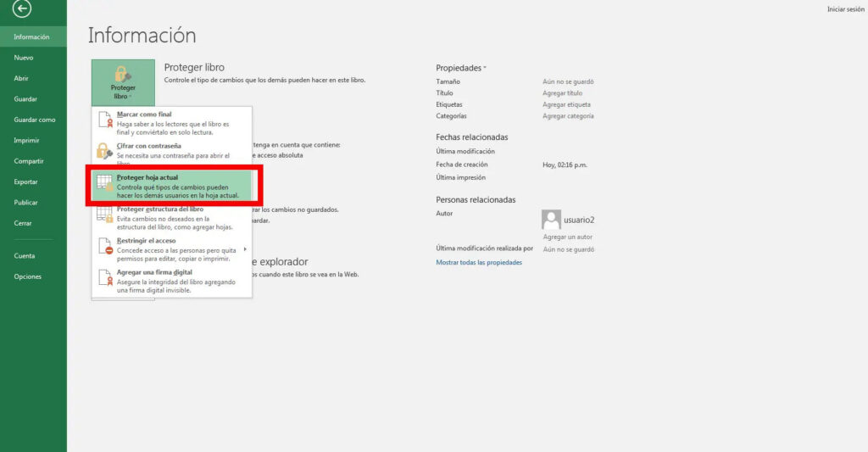Viewport: 868px width, 452px height.
Task: Click the Restringir el acceso icon
Action: tap(104, 247)
